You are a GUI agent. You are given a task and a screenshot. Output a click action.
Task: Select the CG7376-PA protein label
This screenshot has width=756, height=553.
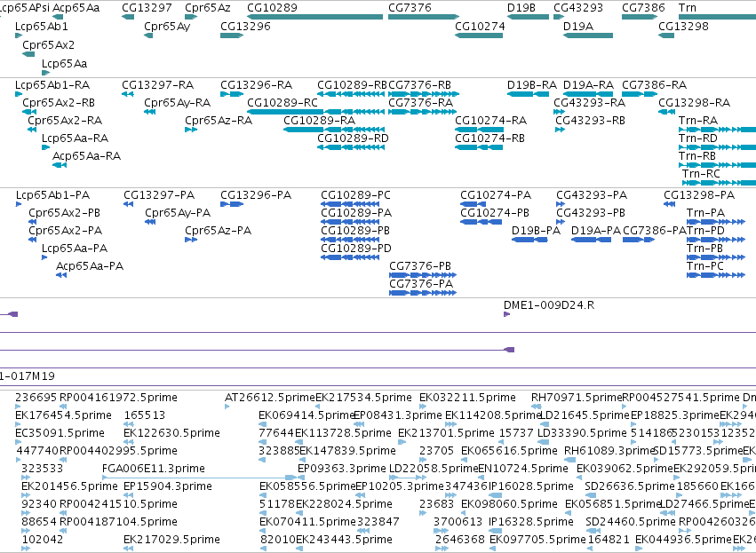421,284
